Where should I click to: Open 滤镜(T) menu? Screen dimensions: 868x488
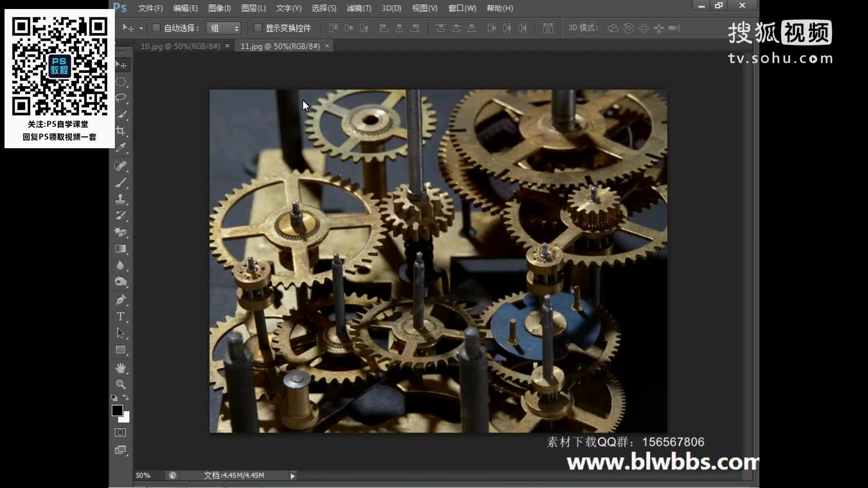pyautogui.click(x=358, y=8)
